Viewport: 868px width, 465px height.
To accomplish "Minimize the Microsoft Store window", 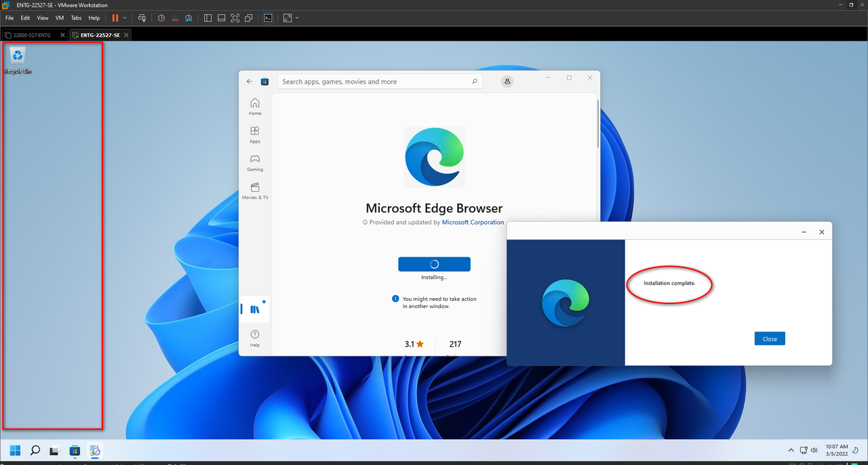I will pos(548,78).
